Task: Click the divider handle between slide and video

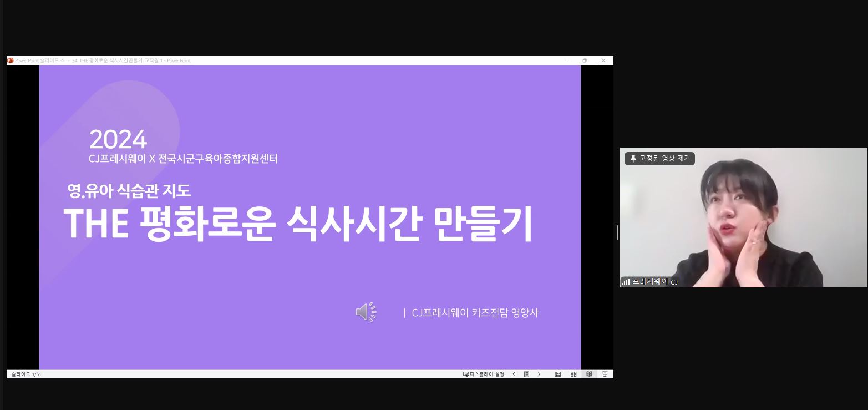Action: [617, 232]
